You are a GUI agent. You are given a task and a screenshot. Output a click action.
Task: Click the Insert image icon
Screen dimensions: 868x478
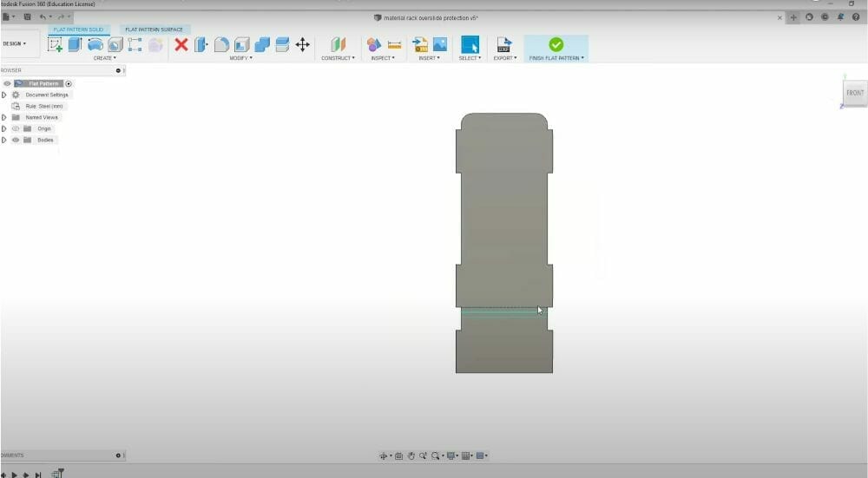coord(440,44)
